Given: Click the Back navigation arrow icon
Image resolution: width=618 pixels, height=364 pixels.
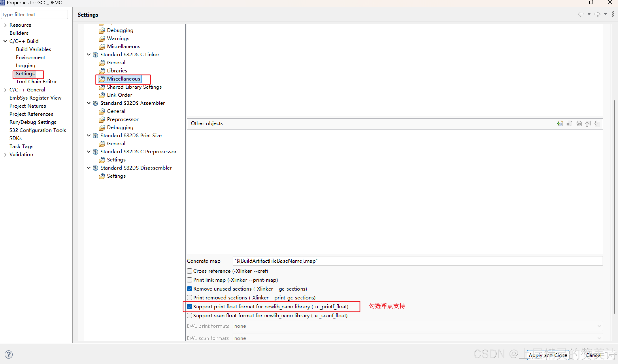Looking at the screenshot, I should [581, 14].
